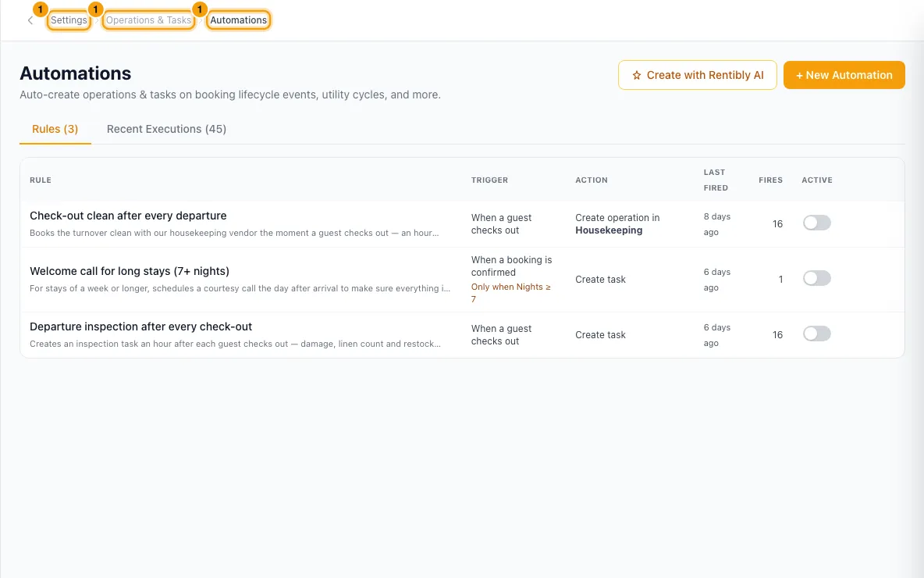The width and height of the screenshot is (924, 578).
Task: Click the description starting 'Creates an inspection task'
Action: [235, 344]
